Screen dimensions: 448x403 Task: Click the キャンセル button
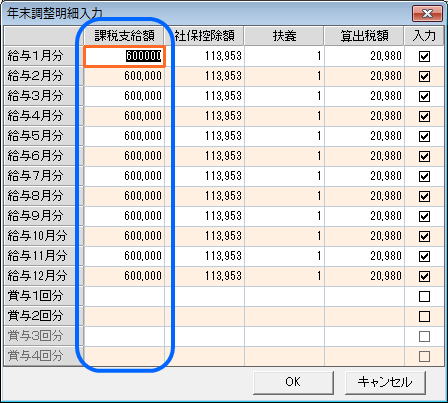click(385, 382)
